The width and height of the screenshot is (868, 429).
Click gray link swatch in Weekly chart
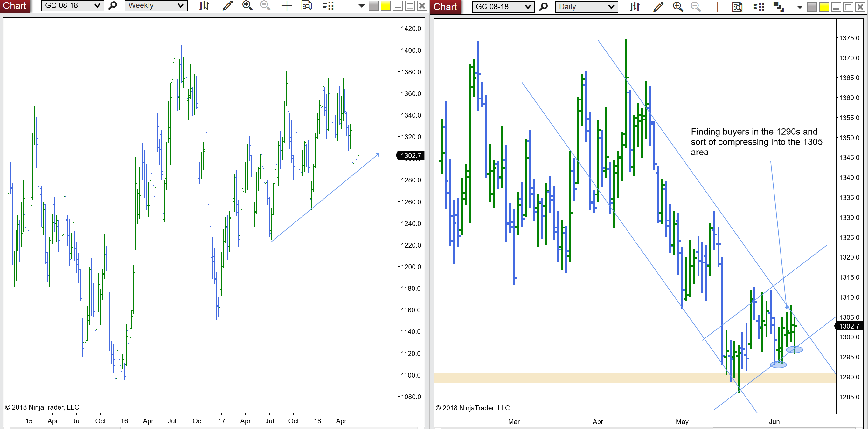374,6
